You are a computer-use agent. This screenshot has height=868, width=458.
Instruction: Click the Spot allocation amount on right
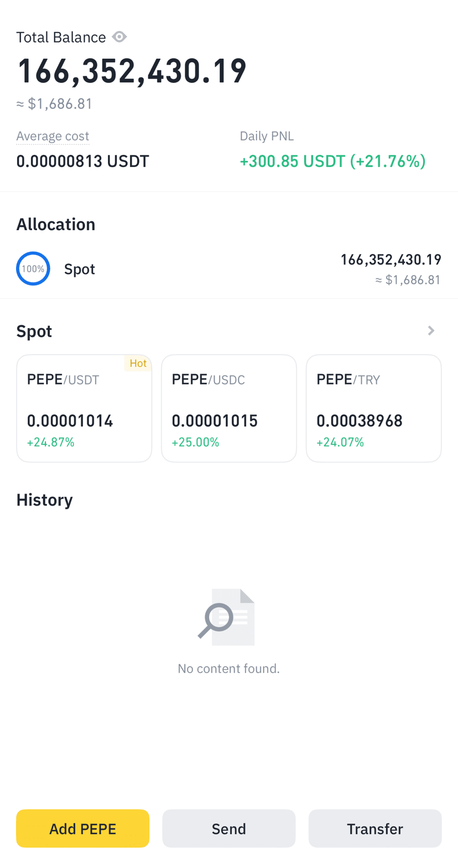[391, 259]
